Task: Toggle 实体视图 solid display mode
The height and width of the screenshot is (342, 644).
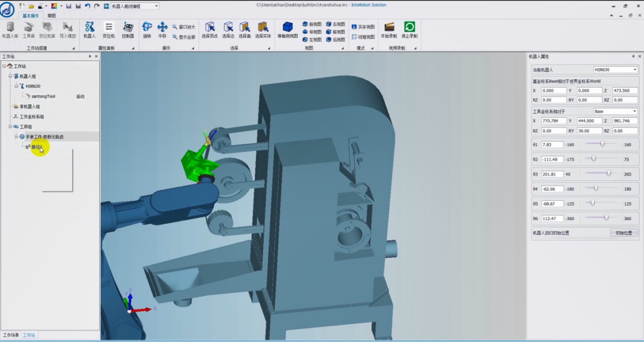Action: click(x=364, y=27)
